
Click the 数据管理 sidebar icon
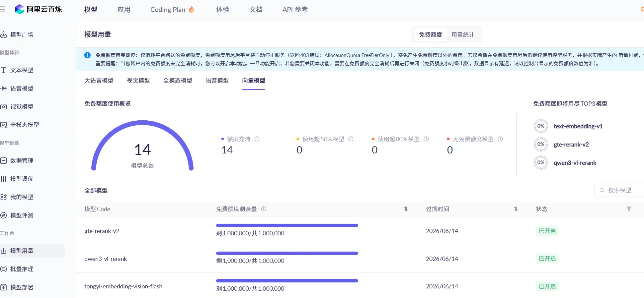click(4, 161)
